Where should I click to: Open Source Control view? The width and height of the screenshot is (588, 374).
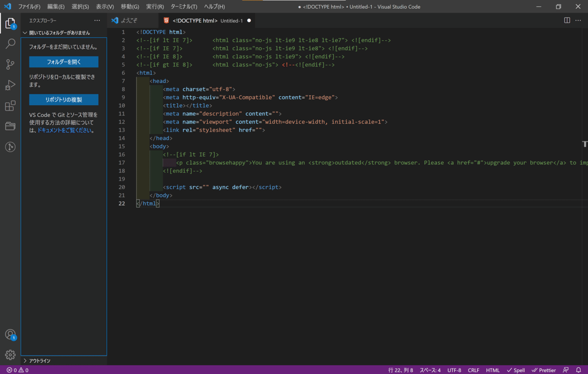10,65
